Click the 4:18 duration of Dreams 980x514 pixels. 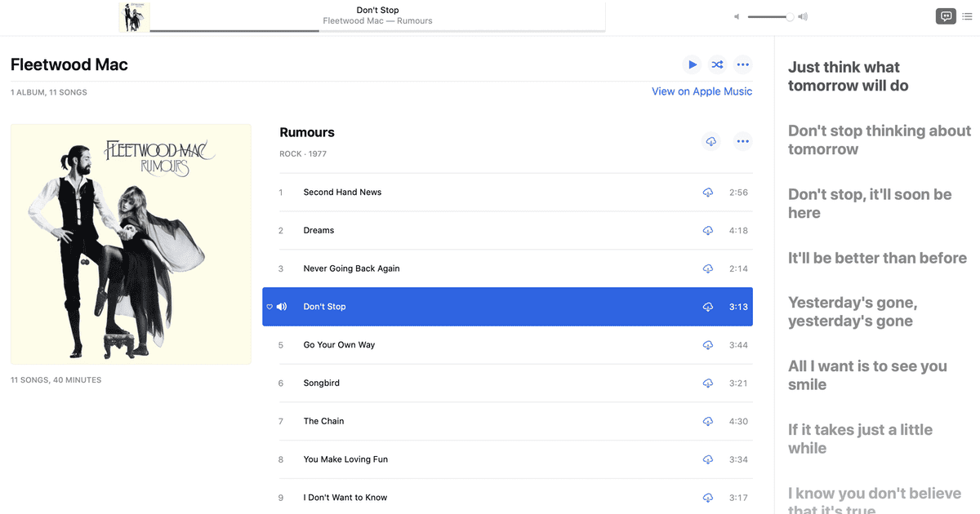(x=738, y=231)
